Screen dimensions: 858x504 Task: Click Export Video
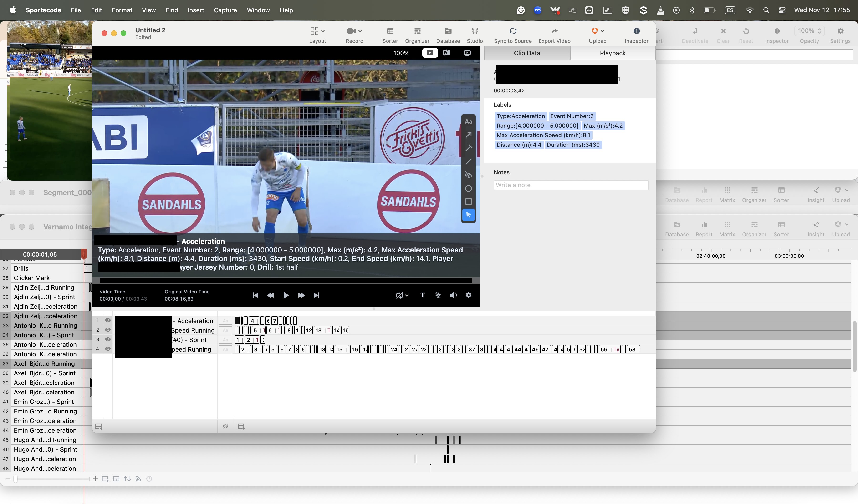[554, 35]
